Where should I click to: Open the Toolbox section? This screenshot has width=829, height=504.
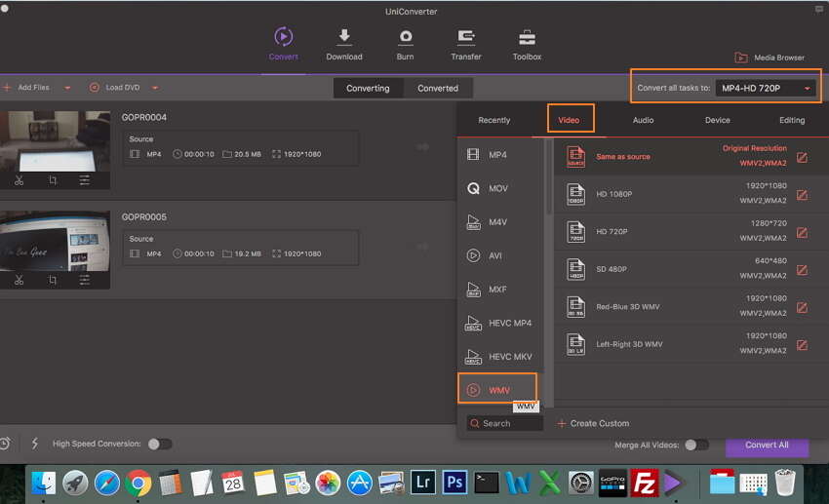click(x=527, y=45)
